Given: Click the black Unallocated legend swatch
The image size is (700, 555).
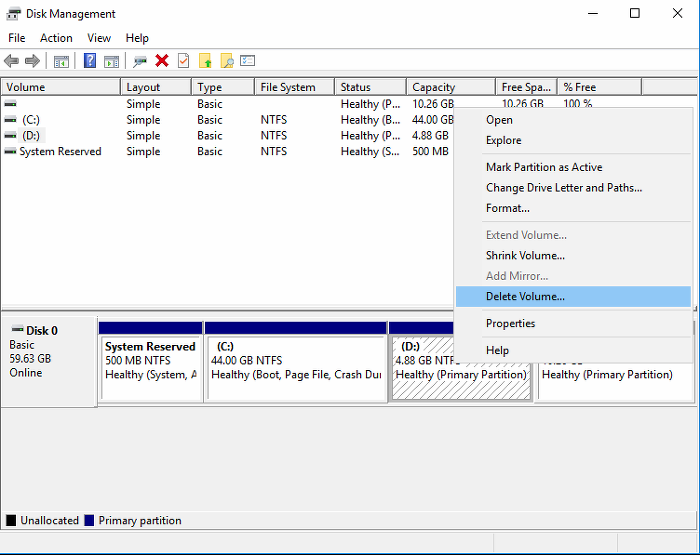Looking at the screenshot, I should coord(11,521).
